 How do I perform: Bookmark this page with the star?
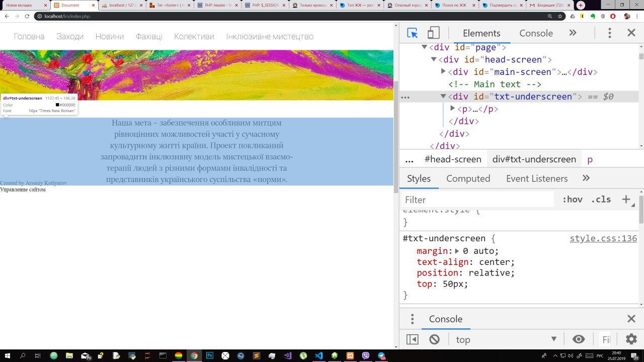tap(560, 16)
